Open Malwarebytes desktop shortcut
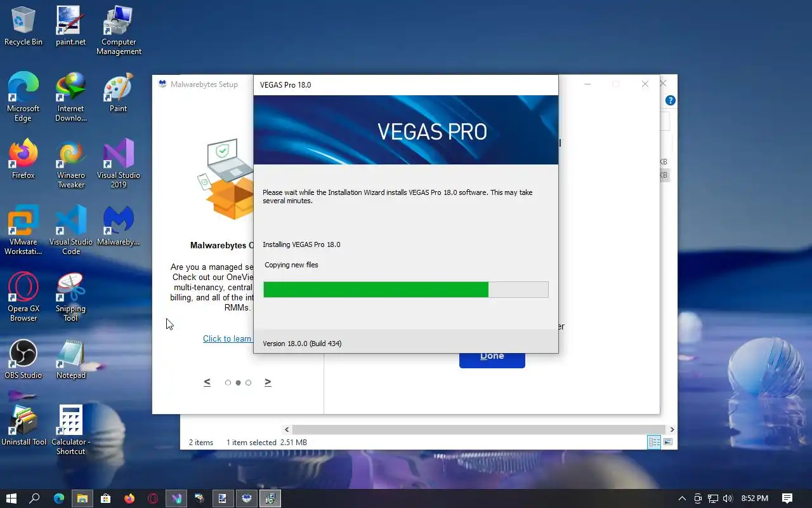The image size is (812, 508). [119, 225]
